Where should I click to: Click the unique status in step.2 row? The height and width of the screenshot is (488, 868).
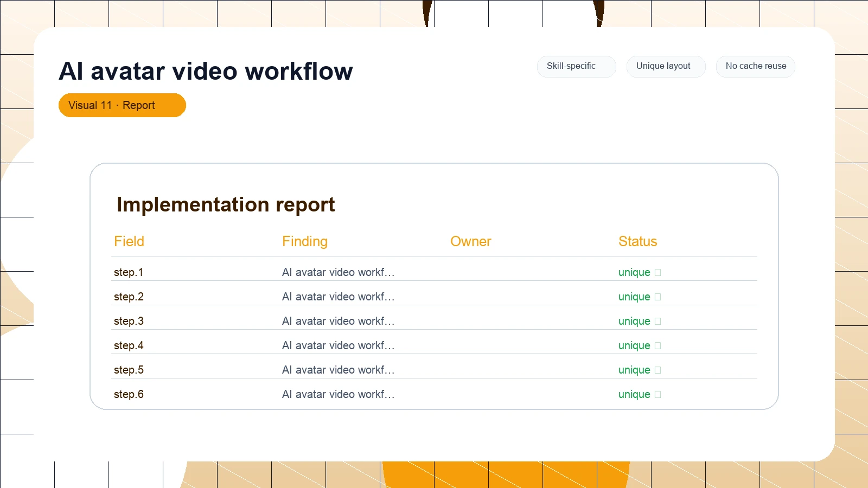[x=640, y=297]
